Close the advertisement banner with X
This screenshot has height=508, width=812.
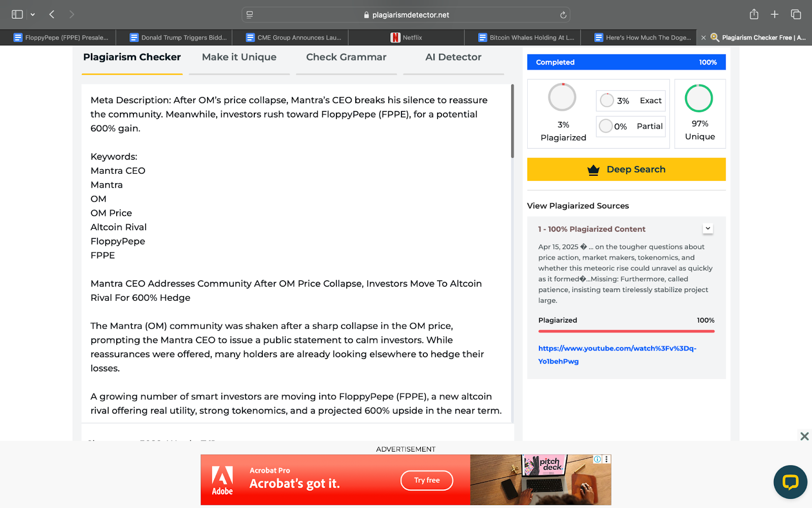(804, 436)
